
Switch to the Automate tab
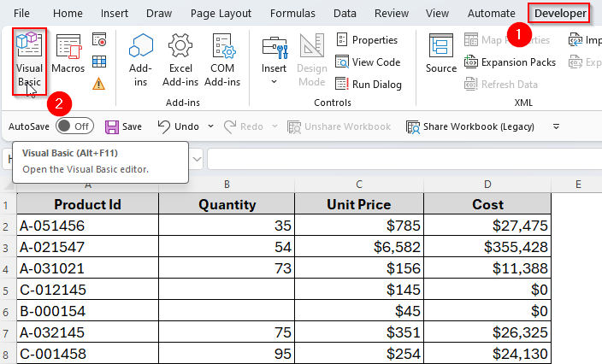492,14
